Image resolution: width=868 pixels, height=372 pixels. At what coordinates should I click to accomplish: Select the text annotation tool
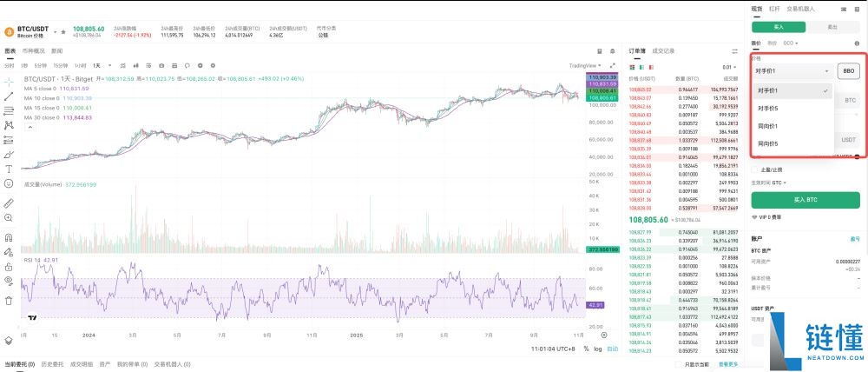click(9, 169)
